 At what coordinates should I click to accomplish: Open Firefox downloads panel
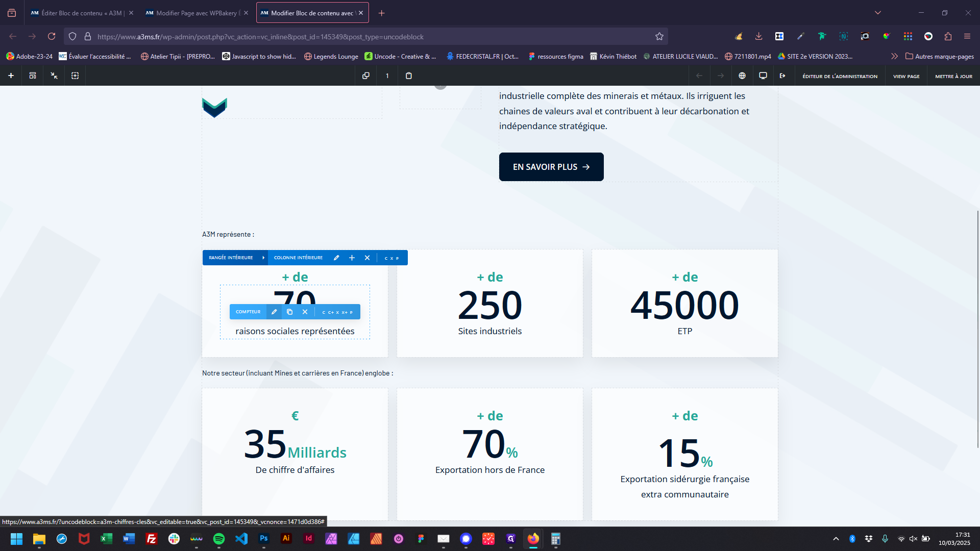click(759, 36)
